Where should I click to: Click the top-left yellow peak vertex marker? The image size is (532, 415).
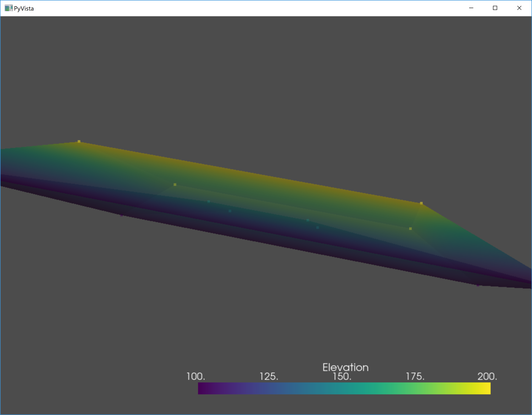(x=79, y=142)
